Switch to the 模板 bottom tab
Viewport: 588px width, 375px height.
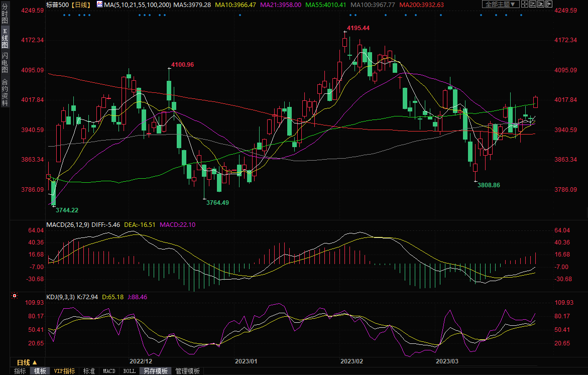tap(40, 371)
